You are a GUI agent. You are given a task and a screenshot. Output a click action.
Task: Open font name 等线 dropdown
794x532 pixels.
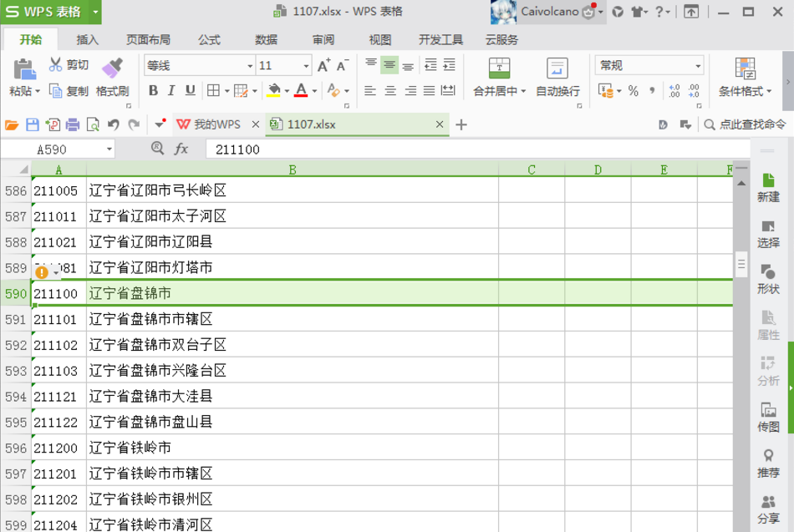click(250, 66)
